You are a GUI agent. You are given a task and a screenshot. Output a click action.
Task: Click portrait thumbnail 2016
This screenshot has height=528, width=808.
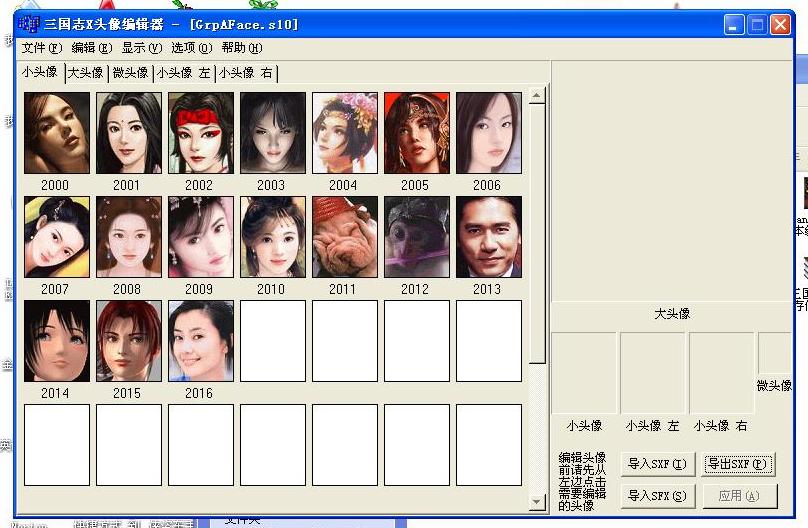tap(200, 341)
